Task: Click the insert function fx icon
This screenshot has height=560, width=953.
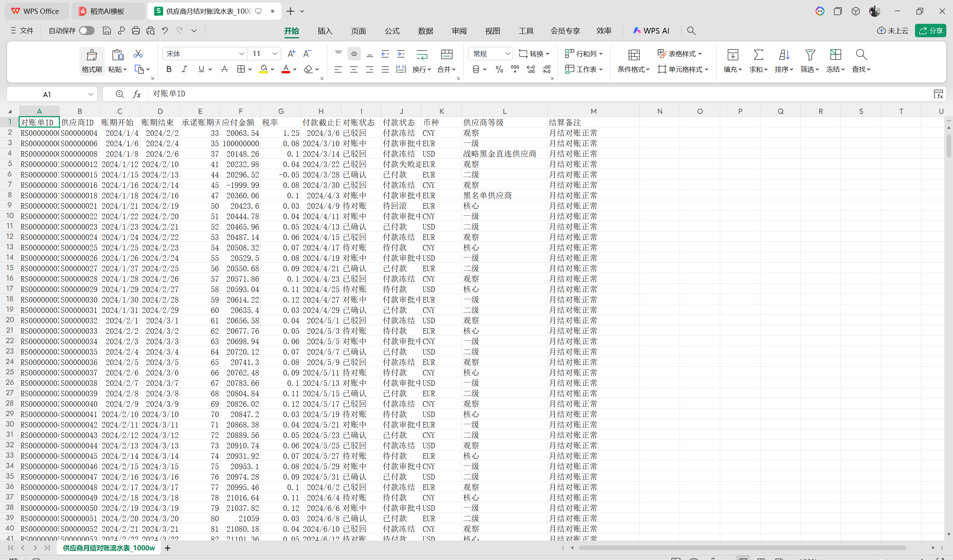Action: (137, 94)
